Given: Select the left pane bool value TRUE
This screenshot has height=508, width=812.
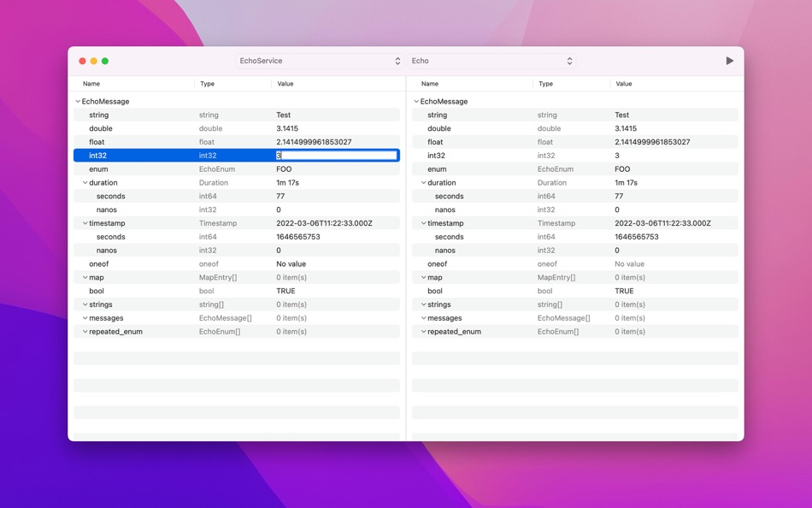Looking at the screenshot, I should point(285,291).
